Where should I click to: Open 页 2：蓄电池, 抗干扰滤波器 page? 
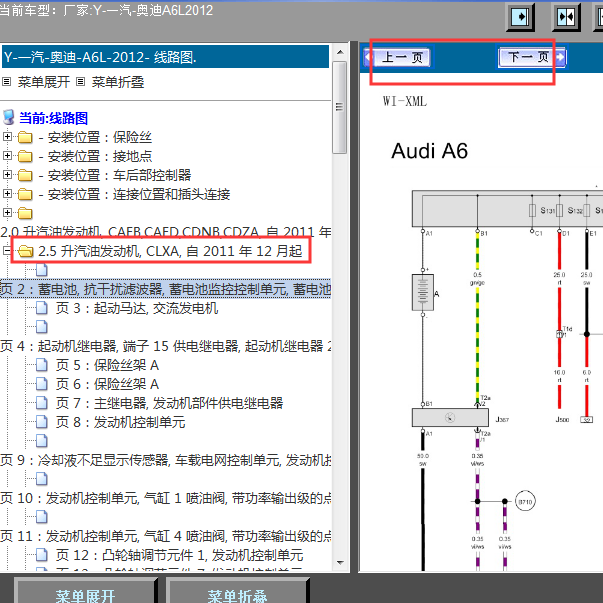point(165,289)
